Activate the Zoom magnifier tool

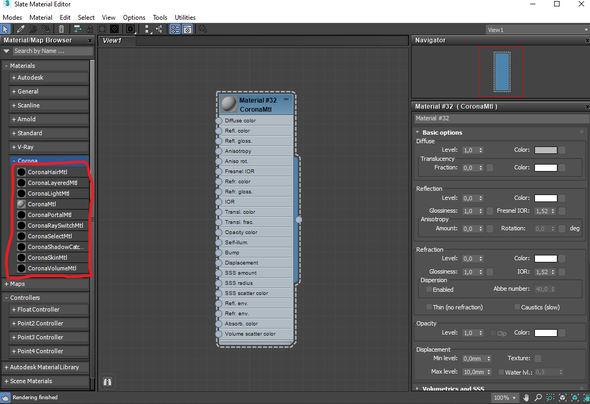(x=538, y=398)
